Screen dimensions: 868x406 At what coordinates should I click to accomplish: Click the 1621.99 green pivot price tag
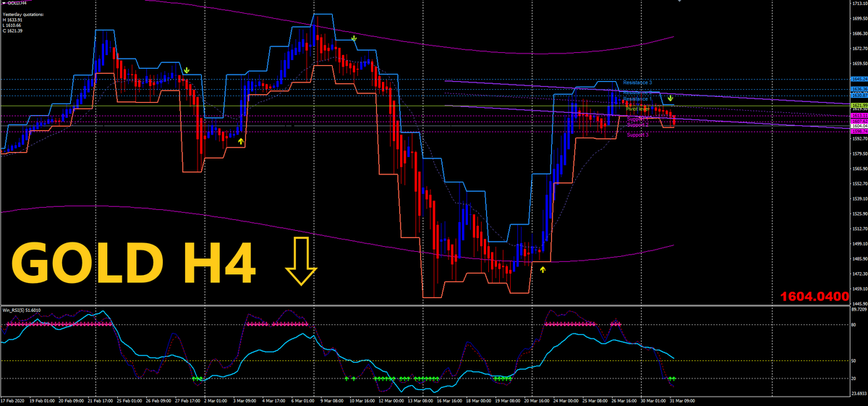860,106
